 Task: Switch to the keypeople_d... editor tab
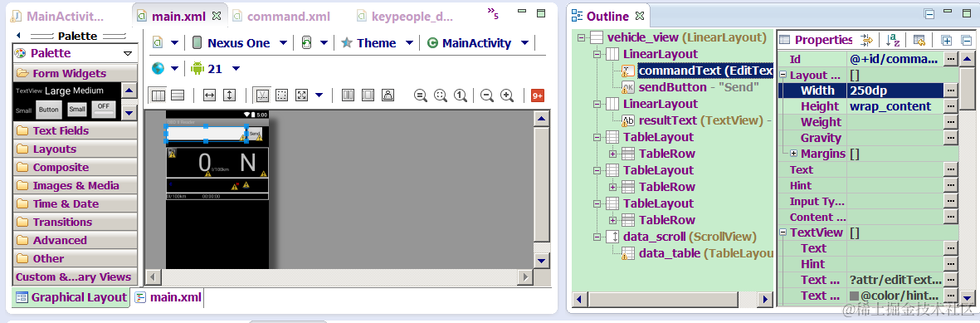click(404, 17)
